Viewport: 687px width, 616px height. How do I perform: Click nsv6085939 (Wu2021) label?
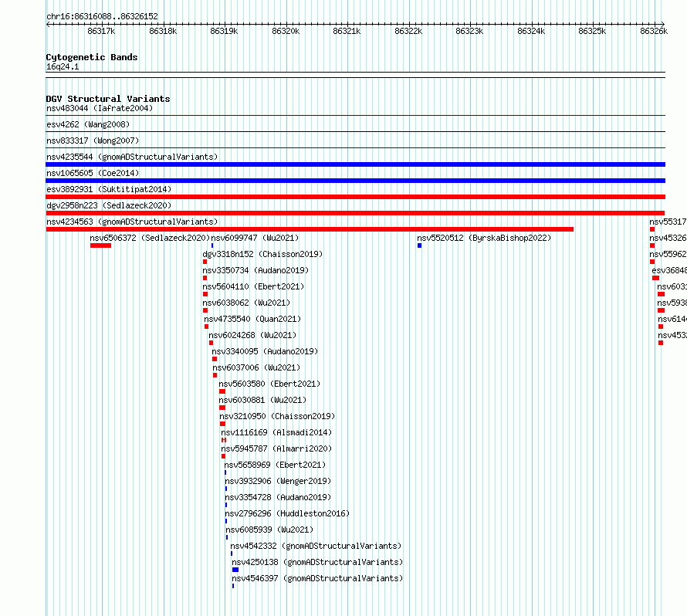tap(269, 530)
